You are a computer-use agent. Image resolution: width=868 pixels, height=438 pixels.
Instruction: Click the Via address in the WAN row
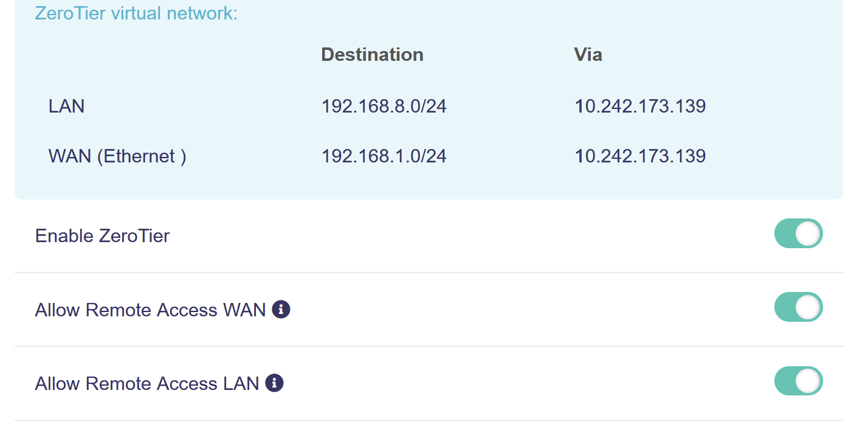pyautogui.click(x=640, y=156)
